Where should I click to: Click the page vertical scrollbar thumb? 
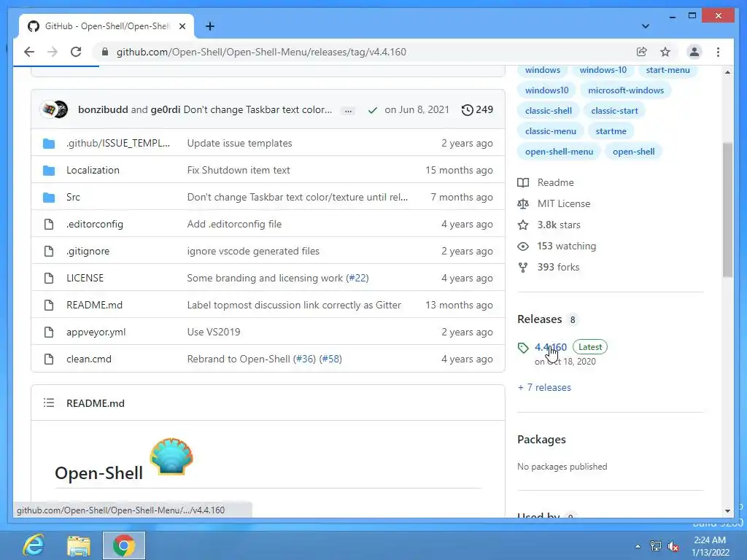(x=727, y=209)
